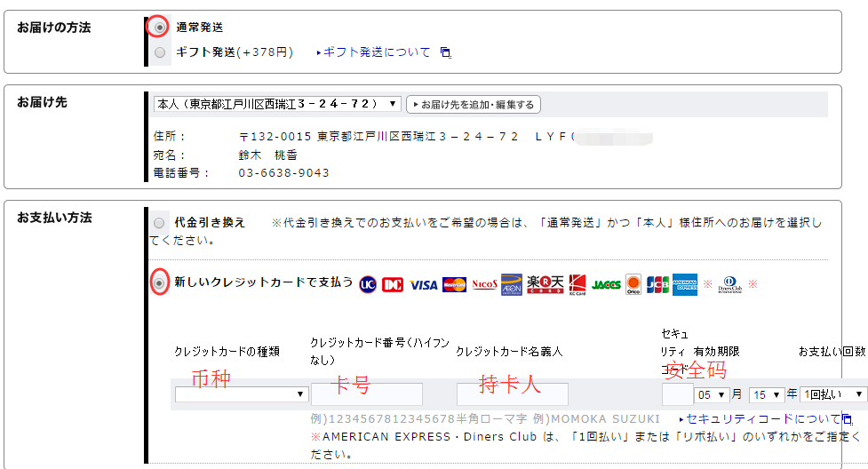
Task: Open the expiry month dropdown
Action: pos(711,394)
